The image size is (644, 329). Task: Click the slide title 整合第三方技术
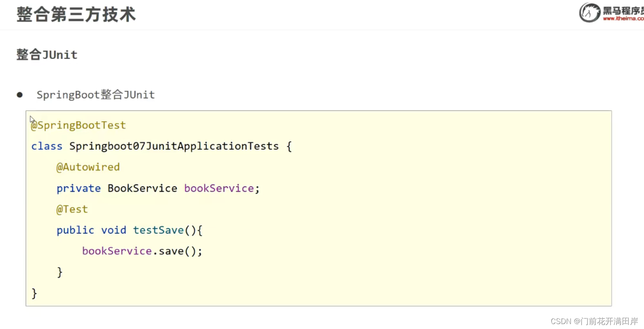[x=76, y=14]
